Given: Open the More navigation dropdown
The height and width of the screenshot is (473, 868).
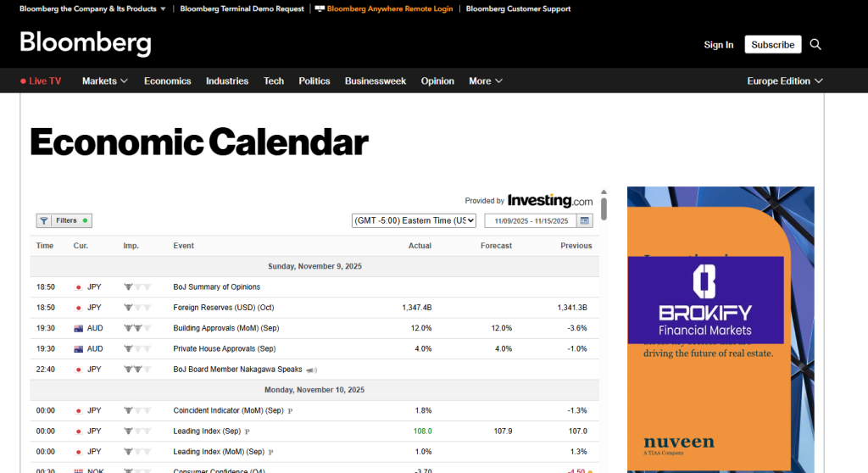Looking at the screenshot, I should (486, 81).
